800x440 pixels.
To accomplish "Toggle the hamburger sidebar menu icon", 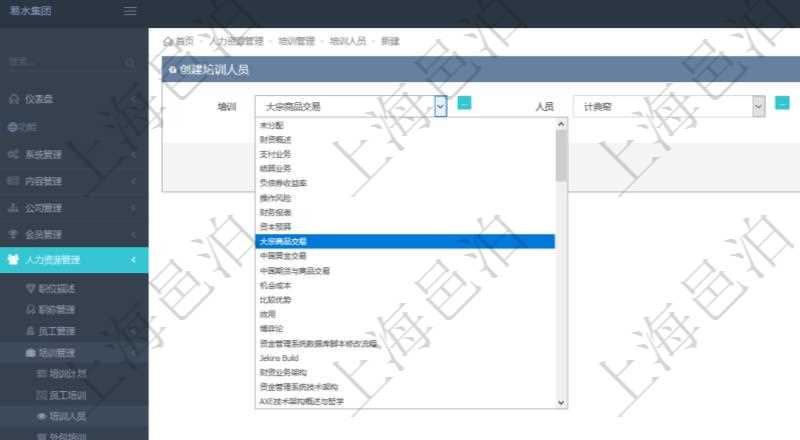I will point(130,11).
